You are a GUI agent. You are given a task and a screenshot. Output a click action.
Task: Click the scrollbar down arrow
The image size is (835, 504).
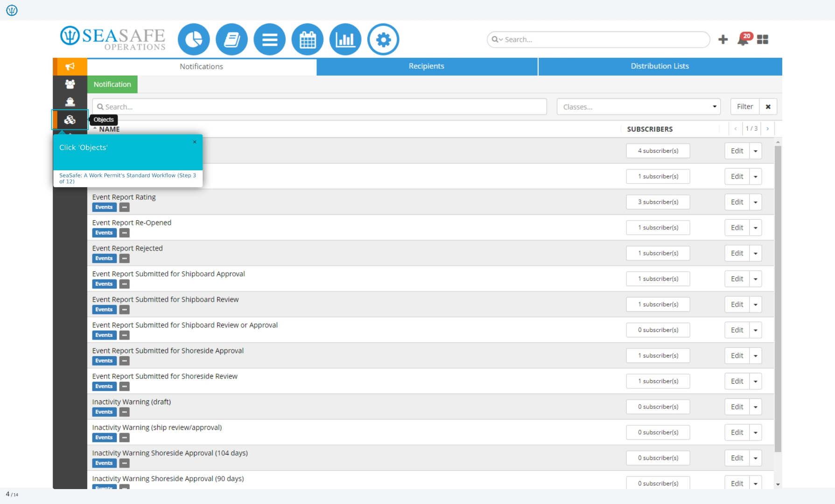tap(778, 485)
